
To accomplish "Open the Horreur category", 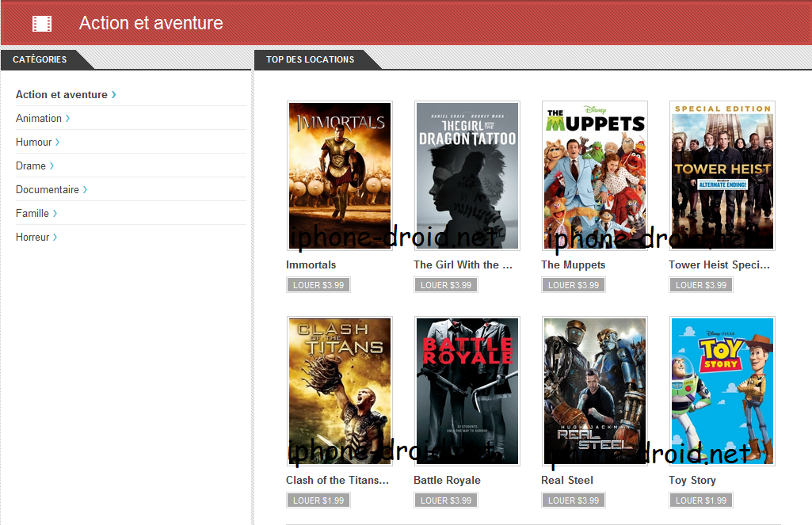I will coord(32,238).
